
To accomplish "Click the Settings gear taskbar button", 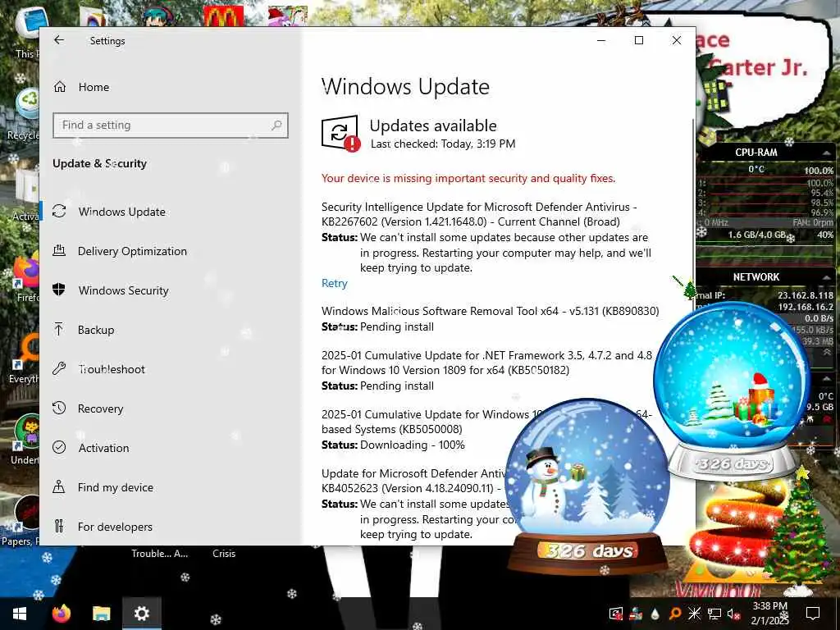I will pos(141,614).
